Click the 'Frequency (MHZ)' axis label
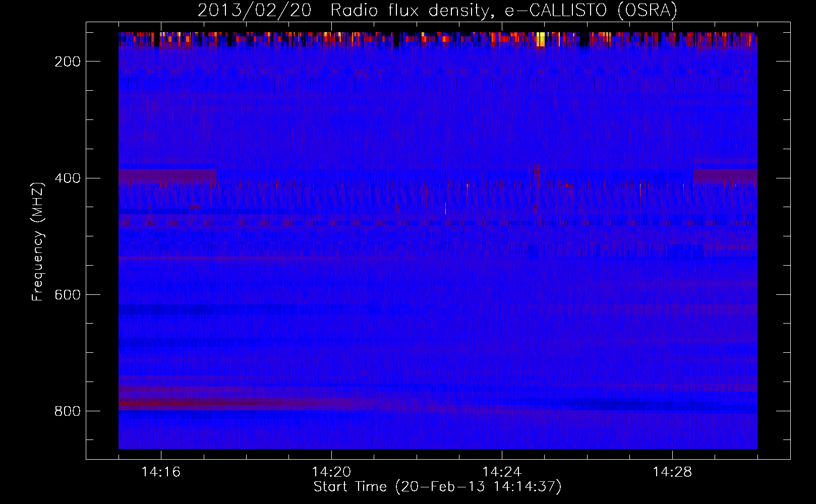This screenshot has height=504, width=816. (38, 242)
